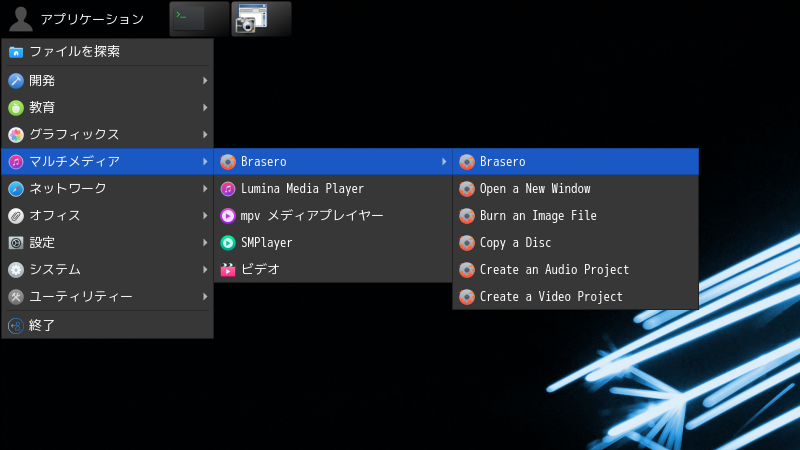This screenshot has height=450, width=800.
Task: Click the グラフィックス colorful flower icon
Action: [x=16, y=135]
